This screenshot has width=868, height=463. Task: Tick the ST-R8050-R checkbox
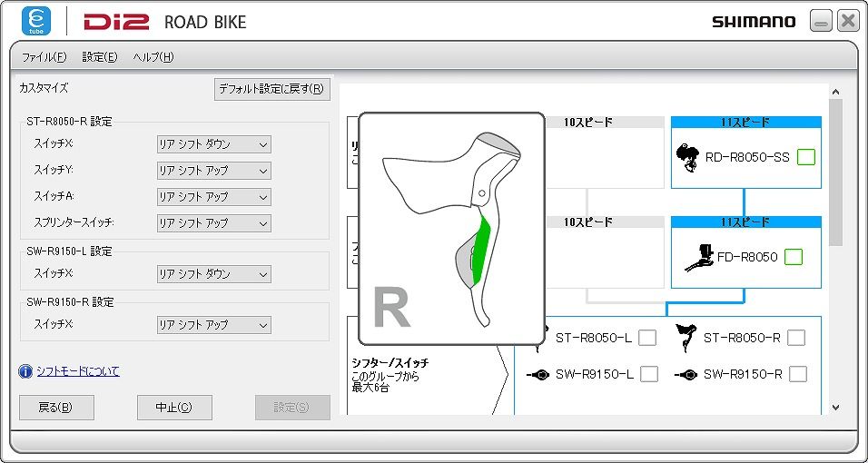[796, 338]
